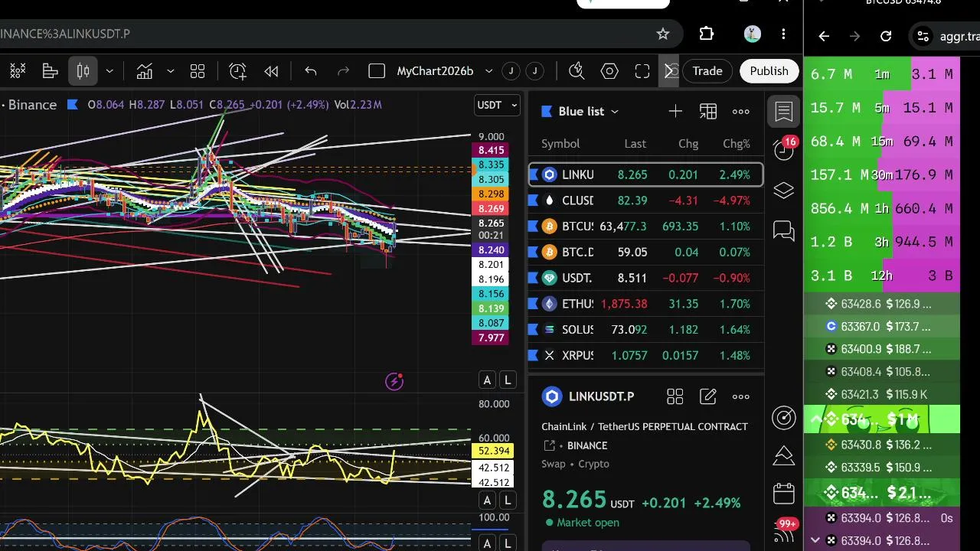The image size is (980, 551).
Task: Select the BTC.D row in the watchlist
Action: 645,252
